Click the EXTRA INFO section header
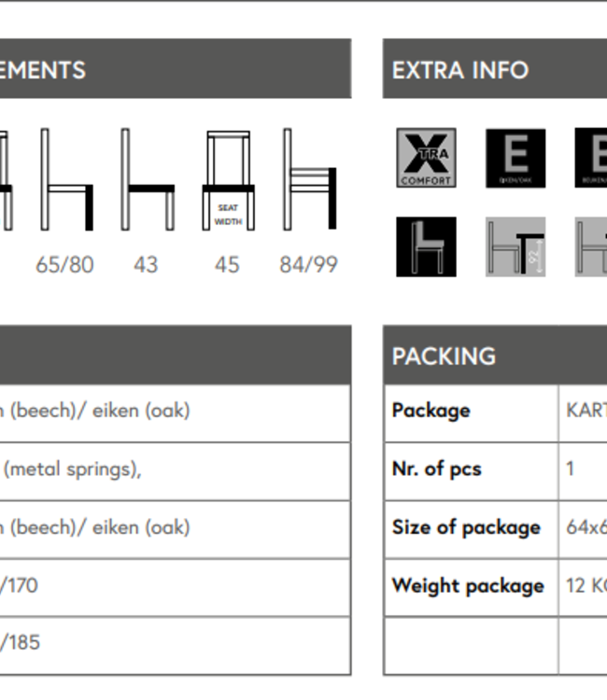Viewport: 607px width, 700px height. coord(460,70)
